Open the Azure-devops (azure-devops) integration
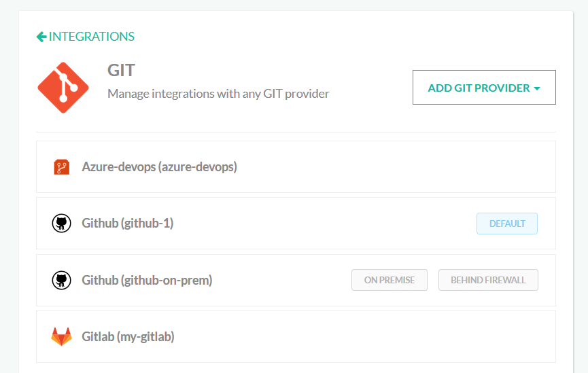This screenshot has height=373, width=588. [296, 167]
